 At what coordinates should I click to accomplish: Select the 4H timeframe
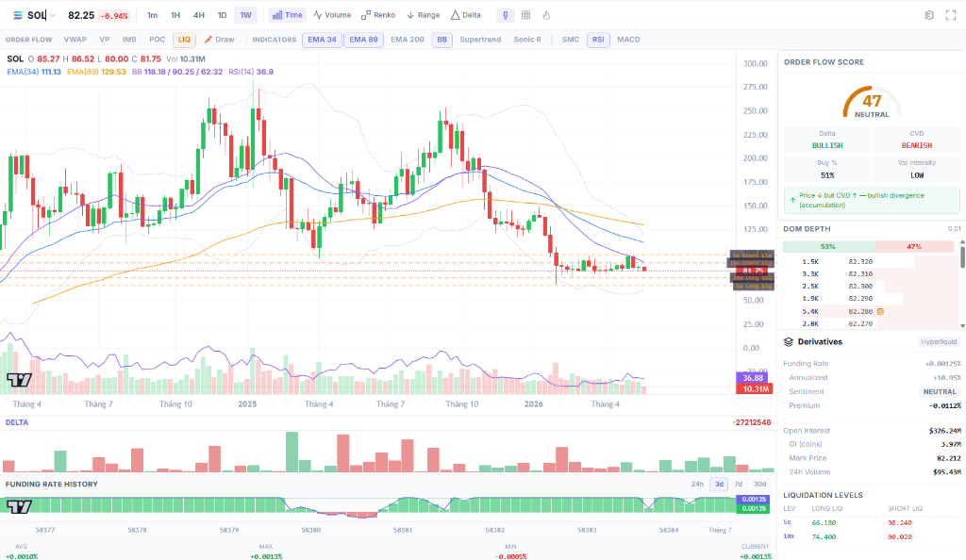[199, 15]
